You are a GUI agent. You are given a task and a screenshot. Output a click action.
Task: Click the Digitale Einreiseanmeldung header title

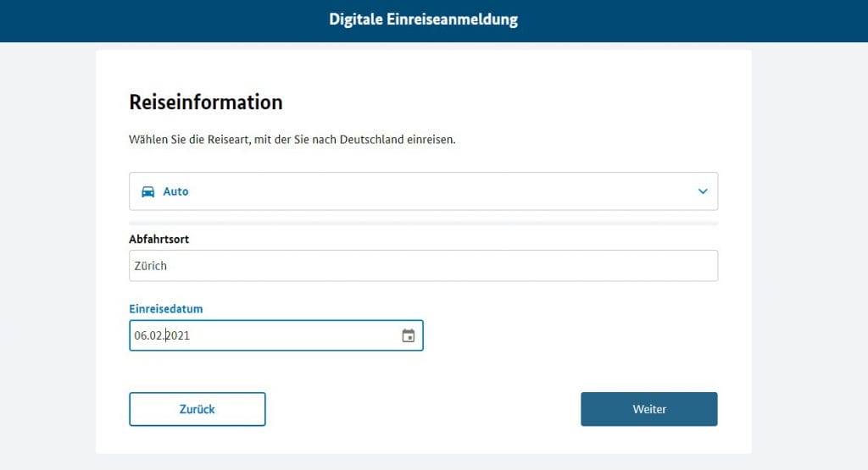tap(424, 19)
